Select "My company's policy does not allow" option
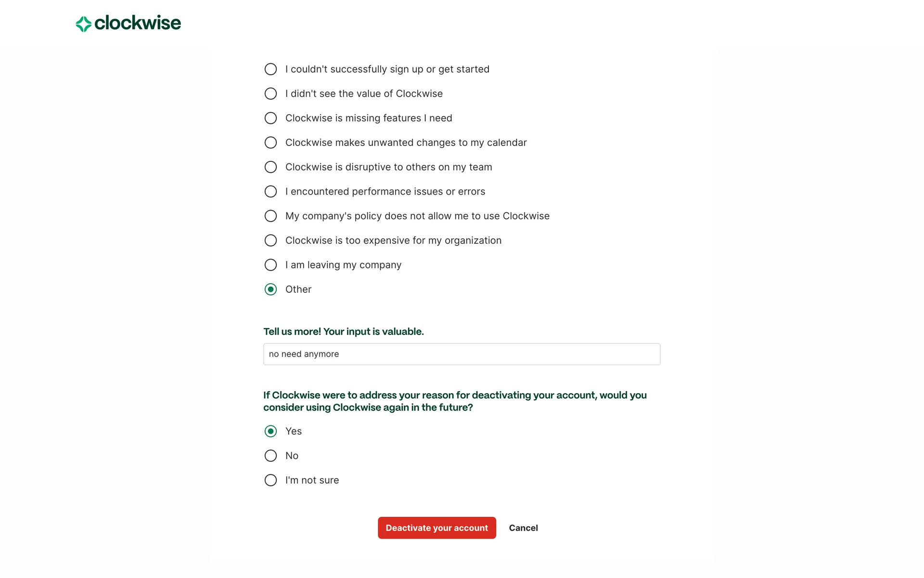The height and width of the screenshot is (578, 924). coord(271,216)
